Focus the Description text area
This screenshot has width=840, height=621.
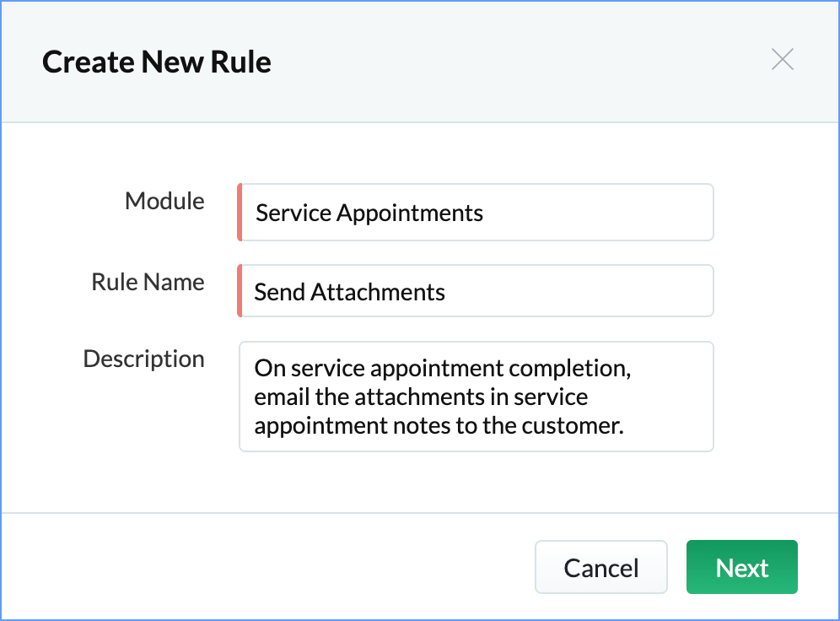[x=477, y=397]
